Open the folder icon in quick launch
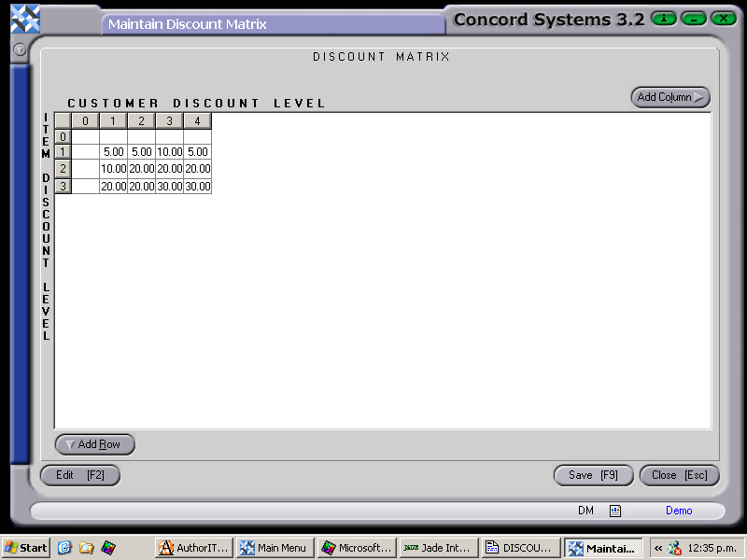The height and width of the screenshot is (560, 747). pos(85,548)
